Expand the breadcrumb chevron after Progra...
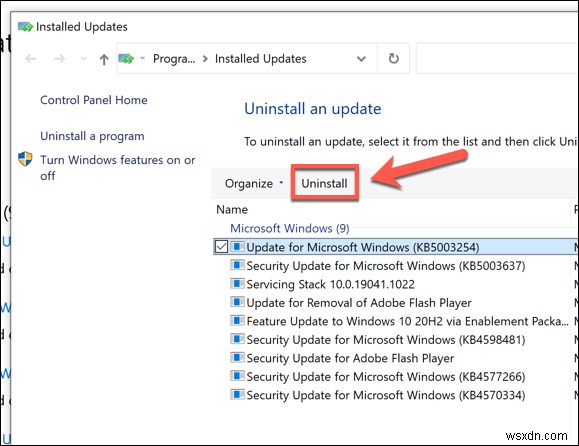 pos(205,59)
